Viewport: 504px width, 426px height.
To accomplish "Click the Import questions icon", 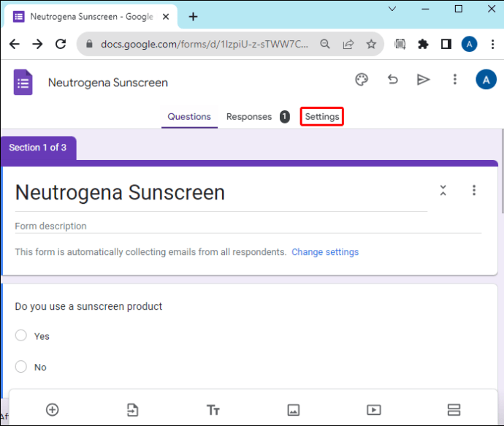I will click(132, 410).
